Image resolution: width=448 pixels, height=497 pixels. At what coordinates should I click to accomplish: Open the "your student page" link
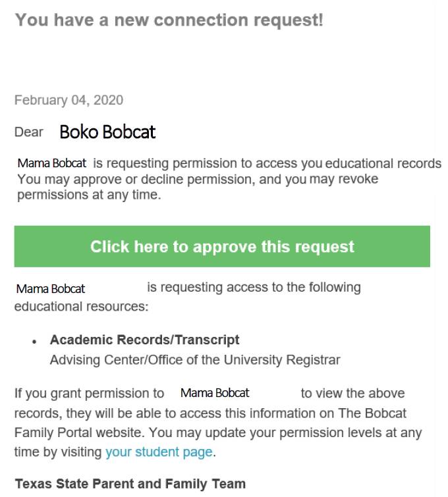click(159, 452)
